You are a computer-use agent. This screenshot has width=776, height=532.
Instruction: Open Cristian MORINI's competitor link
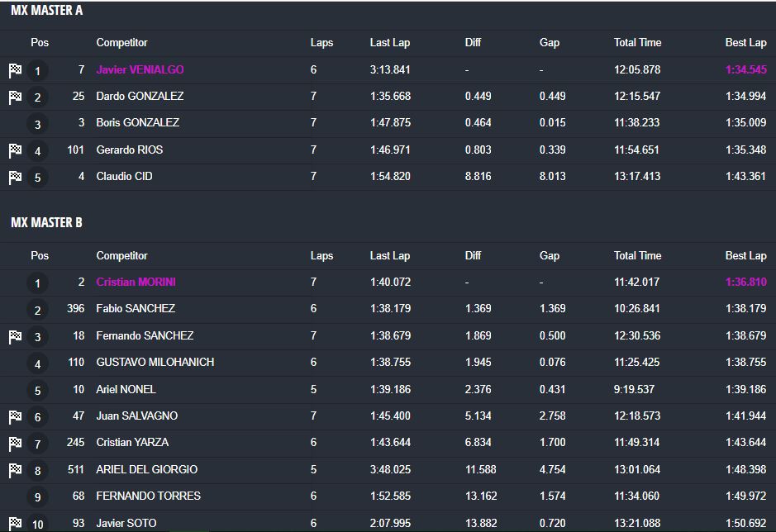[x=136, y=282]
